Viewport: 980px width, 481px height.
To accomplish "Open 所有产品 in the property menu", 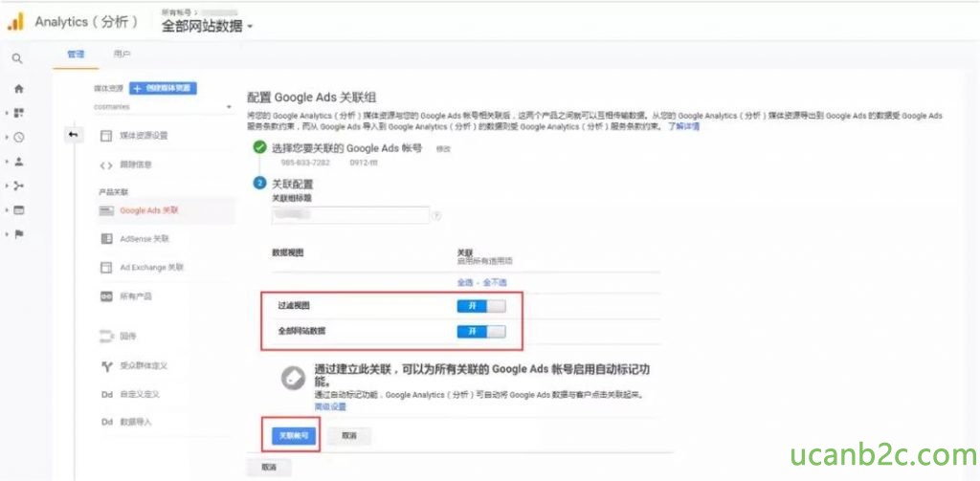I will coord(135,296).
